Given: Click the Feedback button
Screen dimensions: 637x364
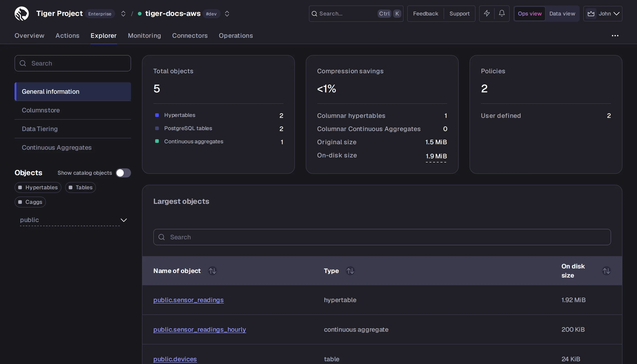Looking at the screenshot, I should click(x=425, y=13).
